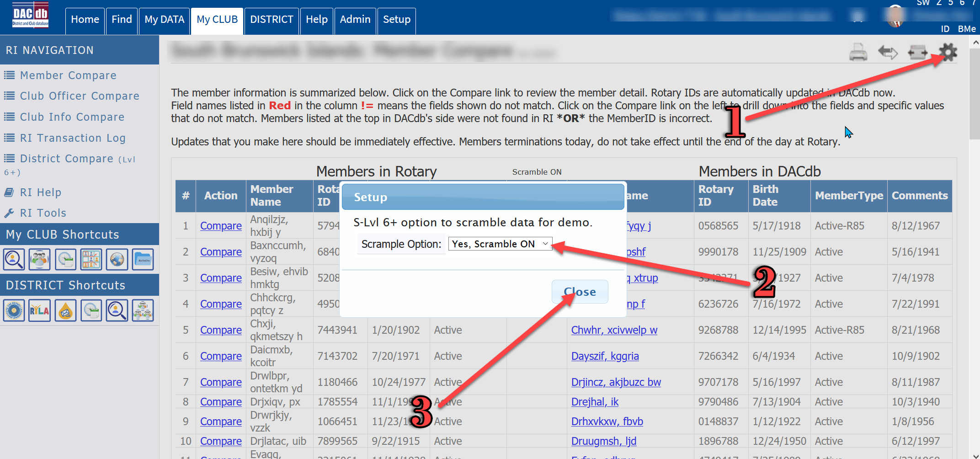Image resolution: width=980 pixels, height=459 pixels.
Task: Click the ID link in header
Action: pyautogui.click(x=945, y=29)
